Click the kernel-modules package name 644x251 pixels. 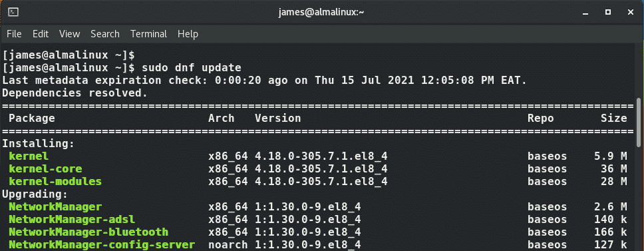point(55,182)
